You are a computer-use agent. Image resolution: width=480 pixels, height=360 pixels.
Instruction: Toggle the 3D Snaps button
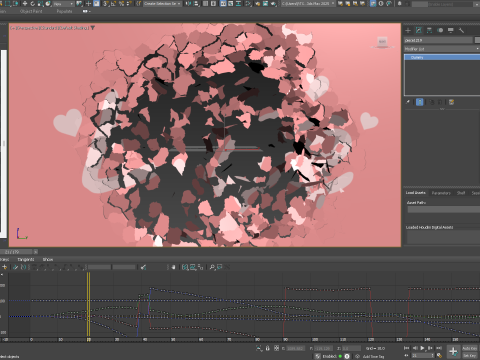[x=106, y=4]
